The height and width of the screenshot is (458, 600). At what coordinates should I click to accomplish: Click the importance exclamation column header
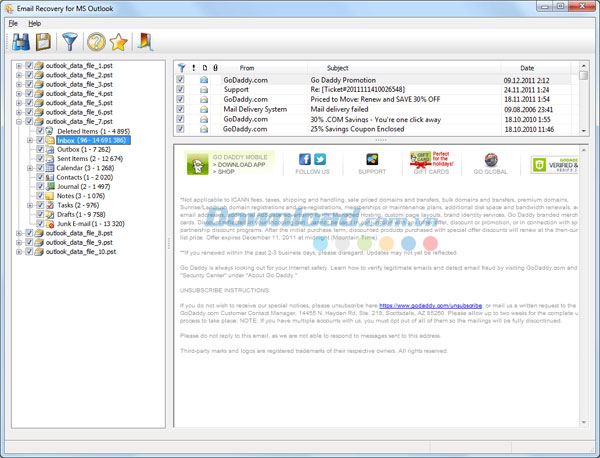tap(194, 68)
